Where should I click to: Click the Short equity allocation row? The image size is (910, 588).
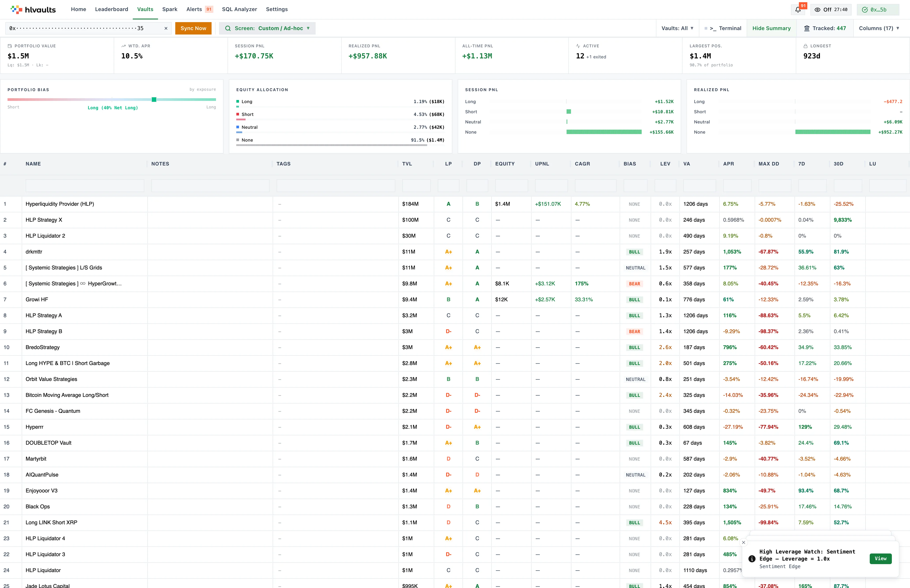[x=340, y=116]
